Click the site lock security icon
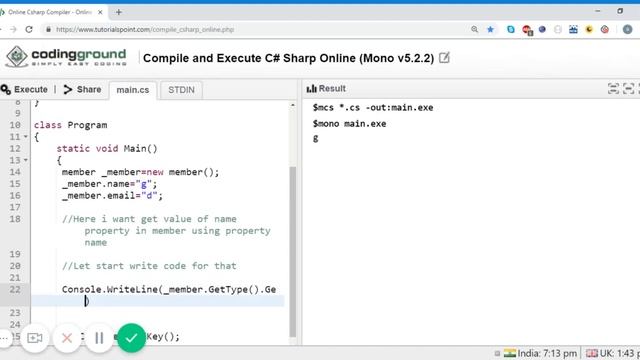 point(48,29)
